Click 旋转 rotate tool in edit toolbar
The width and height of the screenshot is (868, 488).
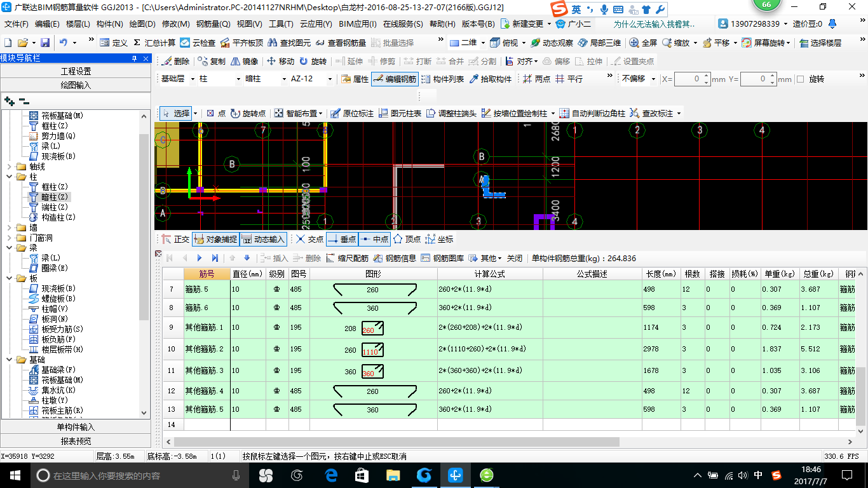tap(313, 61)
